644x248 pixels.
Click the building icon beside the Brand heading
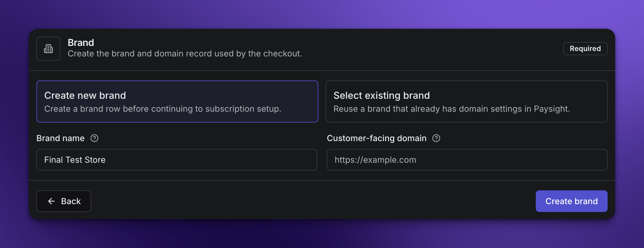click(48, 49)
